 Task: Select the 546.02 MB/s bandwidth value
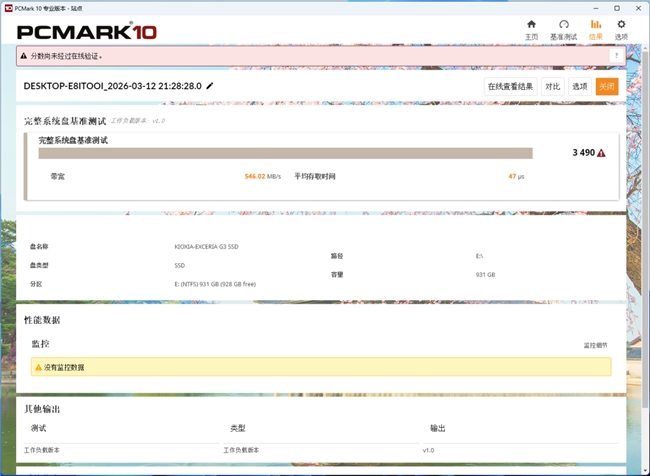(262, 176)
